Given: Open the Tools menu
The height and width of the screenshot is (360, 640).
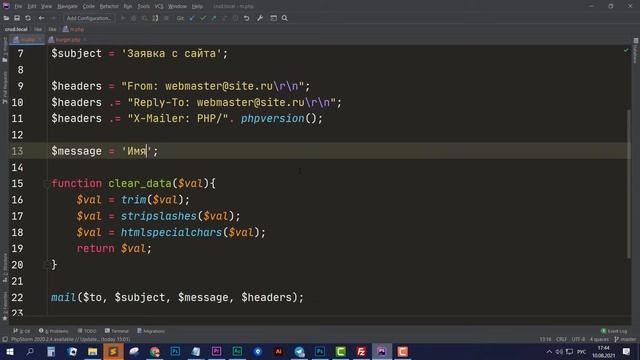Looking at the screenshot, I should click(143, 7).
